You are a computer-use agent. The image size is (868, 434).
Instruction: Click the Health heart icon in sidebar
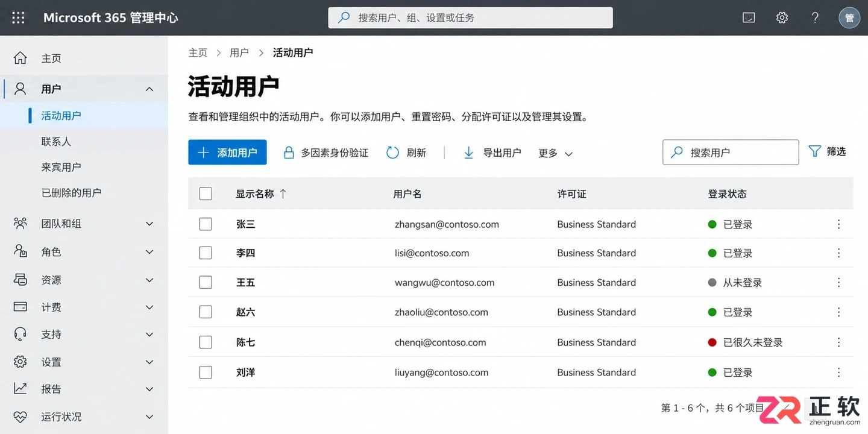pyautogui.click(x=20, y=417)
